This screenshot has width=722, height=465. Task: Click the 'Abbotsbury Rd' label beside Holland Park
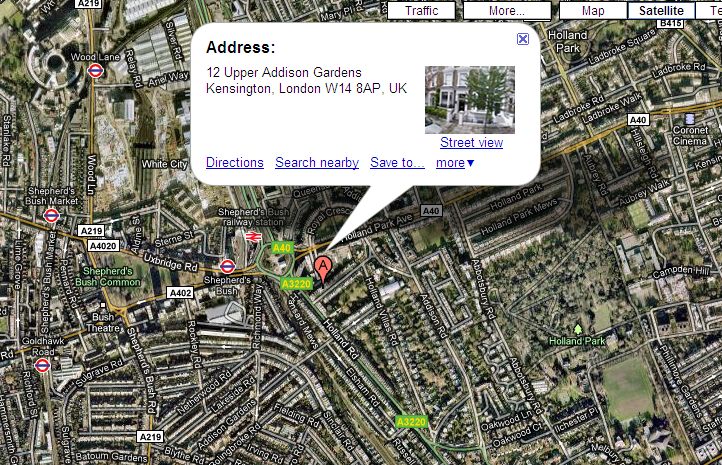482,289
